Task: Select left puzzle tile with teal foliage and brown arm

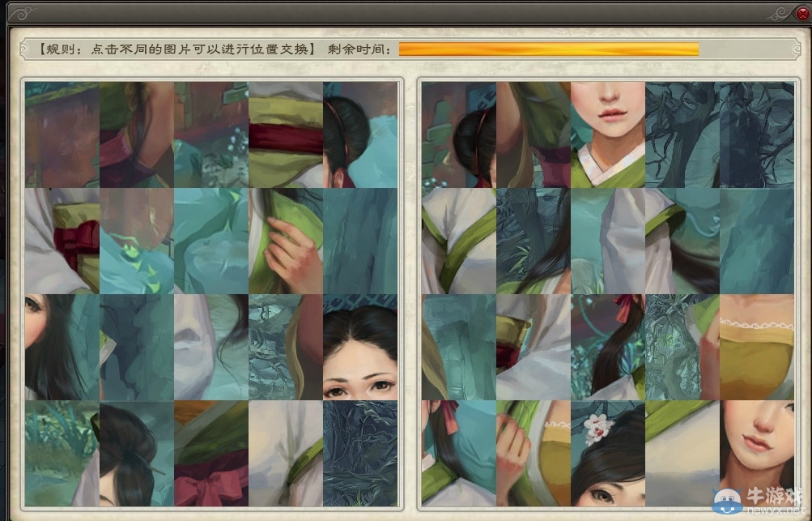Action: coord(286,348)
